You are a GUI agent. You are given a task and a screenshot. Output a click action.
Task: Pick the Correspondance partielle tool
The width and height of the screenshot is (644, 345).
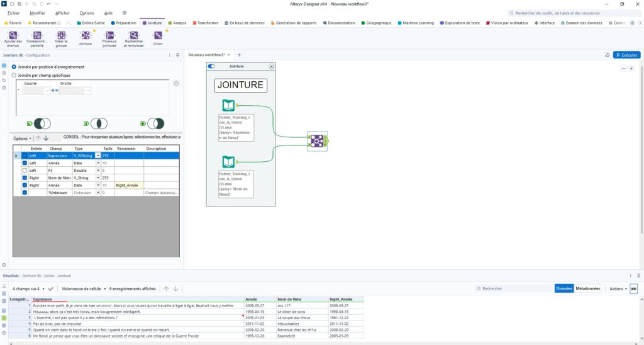[37, 39]
